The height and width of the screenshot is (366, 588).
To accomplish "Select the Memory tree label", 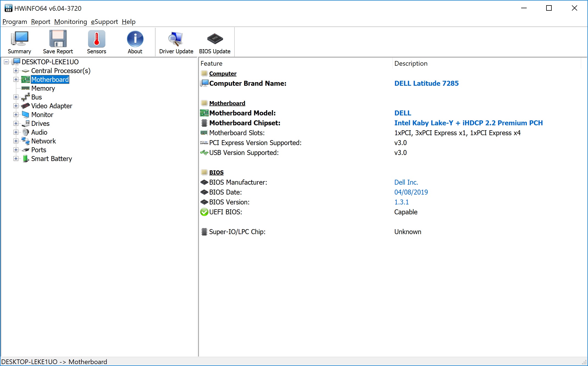I will tap(43, 88).
